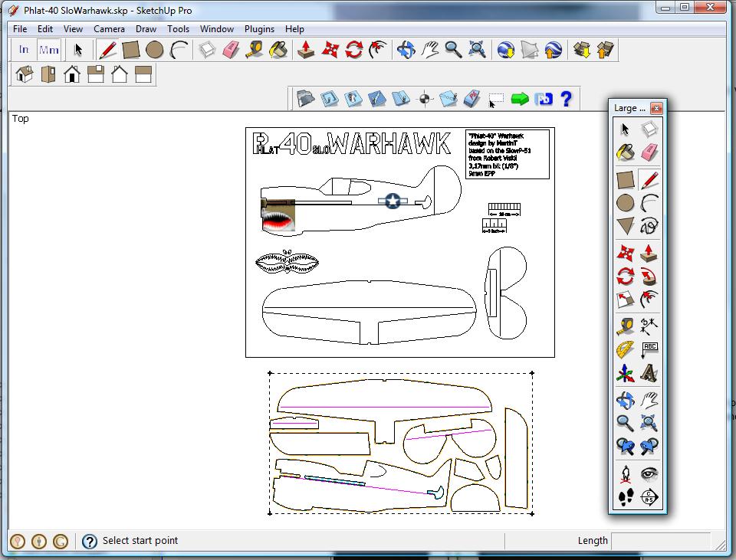Screen dimensions: 736x560
Task: Switch to Iso view house icon
Action: pos(25,74)
